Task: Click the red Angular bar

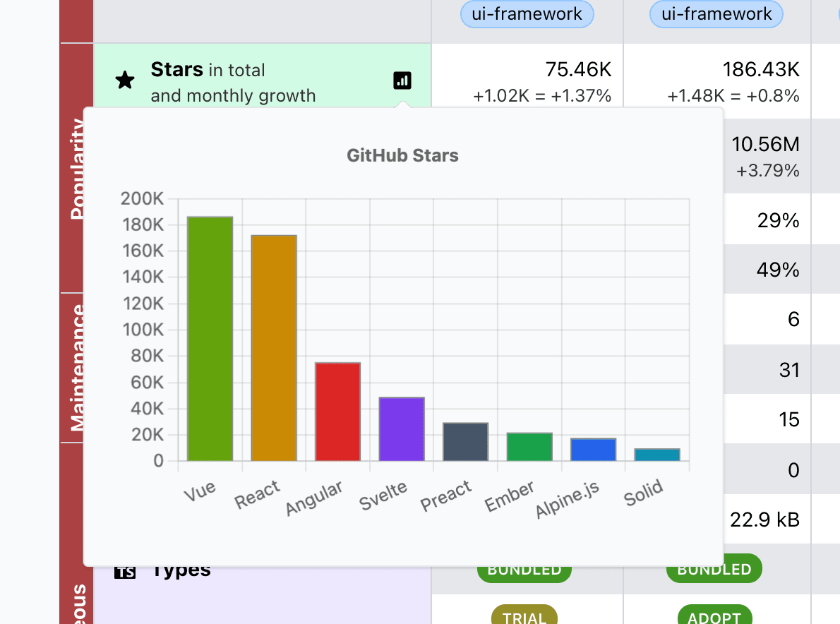Action: tap(338, 412)
